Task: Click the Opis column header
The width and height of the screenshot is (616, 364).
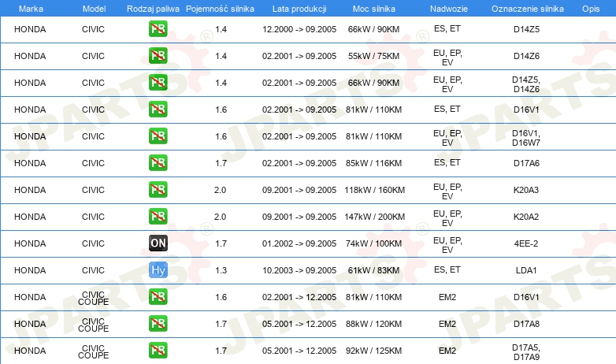Action: (591, 9)
